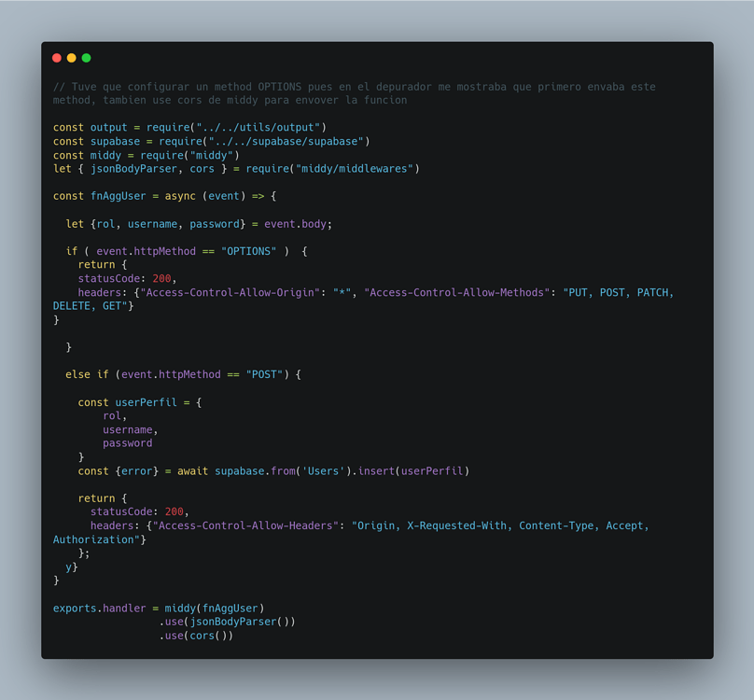Click the red close window dot
The image size is (754, 700).
57,58
